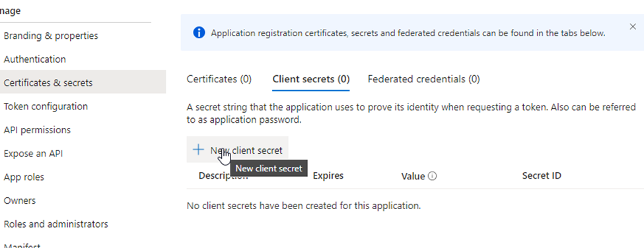Select Certificates & secrets menu item

pos(48,83)
